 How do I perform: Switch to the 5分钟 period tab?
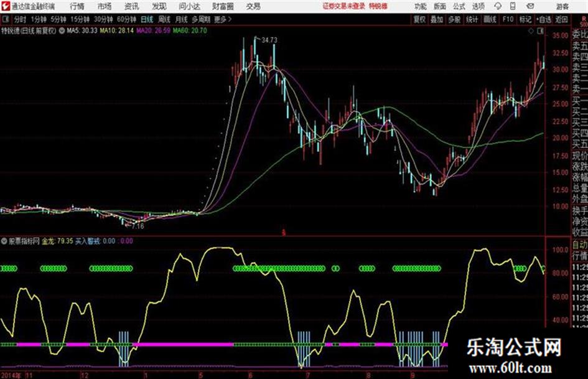pyautogui.click(x=58, y=19)
